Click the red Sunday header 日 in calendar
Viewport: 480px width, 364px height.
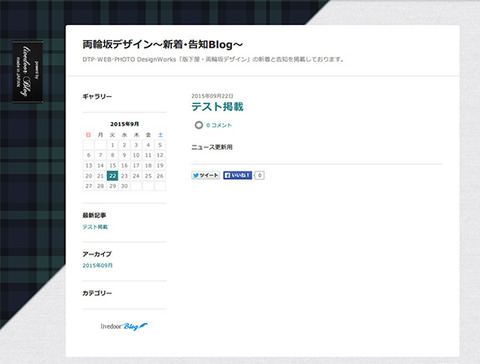(x=88, y=135)
